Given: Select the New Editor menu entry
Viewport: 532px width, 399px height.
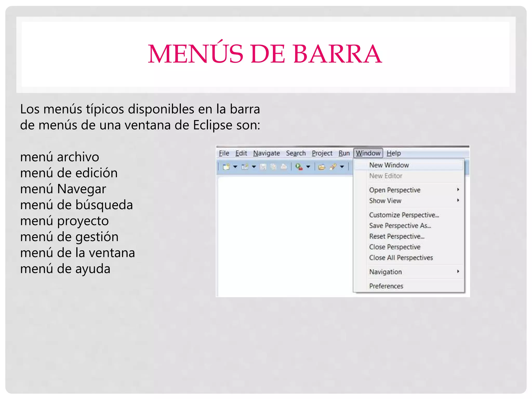Looking at the screenshot, I should pyautogui.click(x=409, y=176).
